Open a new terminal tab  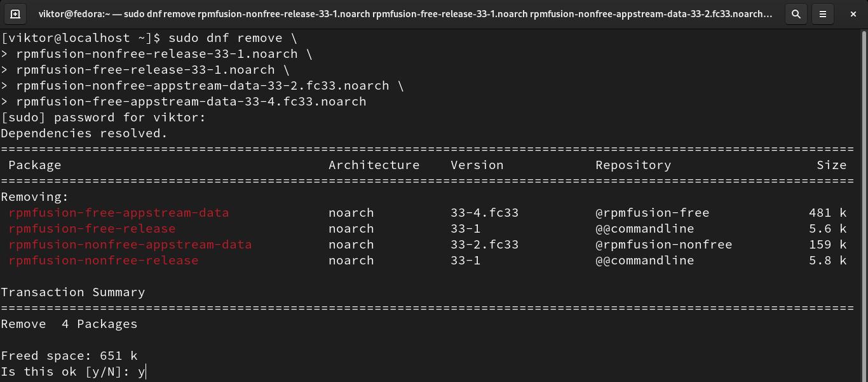[15, 14]
